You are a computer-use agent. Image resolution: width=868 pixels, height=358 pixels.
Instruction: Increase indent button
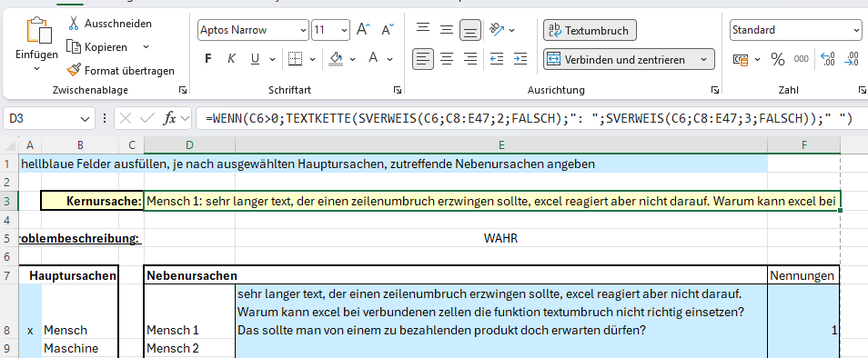520,58
